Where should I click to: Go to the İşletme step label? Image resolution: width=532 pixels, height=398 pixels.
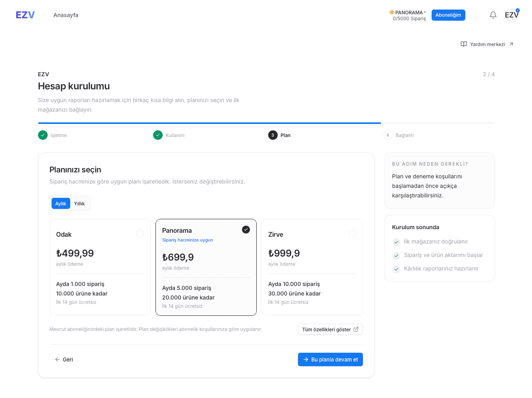coord(59,135)
